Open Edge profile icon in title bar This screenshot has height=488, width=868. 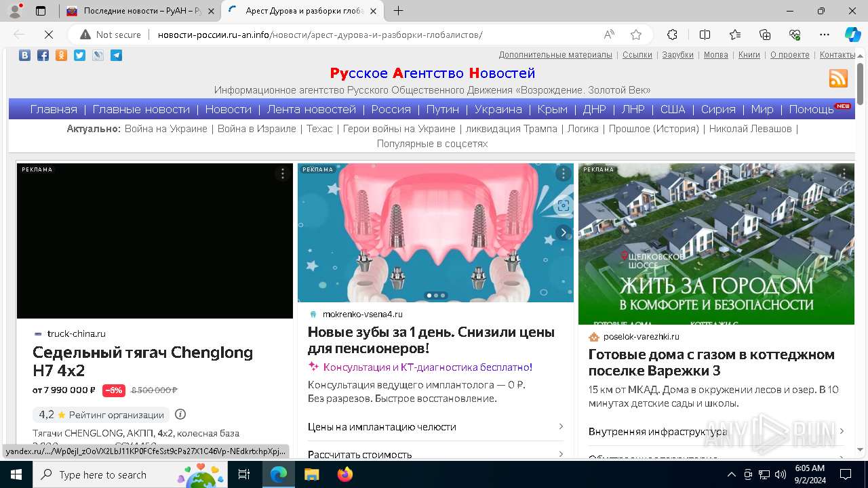(x=15, y=11)
